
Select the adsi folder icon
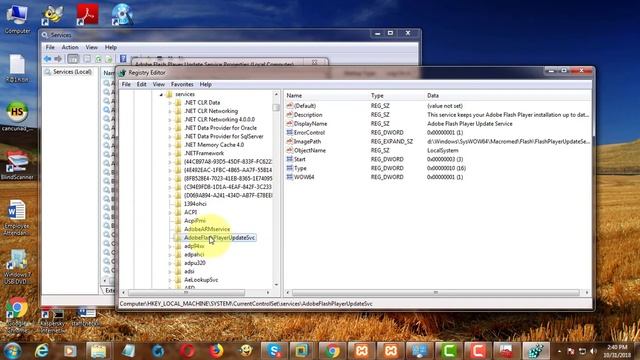point(178,271)
